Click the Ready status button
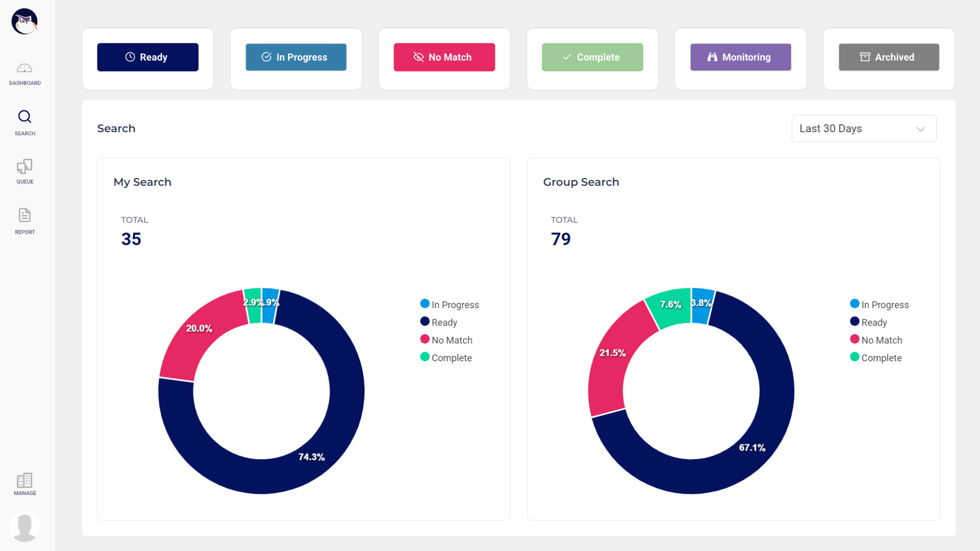The height and width of the screenshot is (551, 980). 148,57
